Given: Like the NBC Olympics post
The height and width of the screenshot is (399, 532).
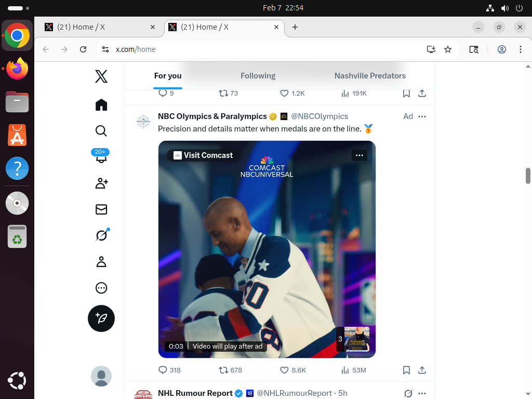Looking at the screenshot, I should [x=284, y=370].
